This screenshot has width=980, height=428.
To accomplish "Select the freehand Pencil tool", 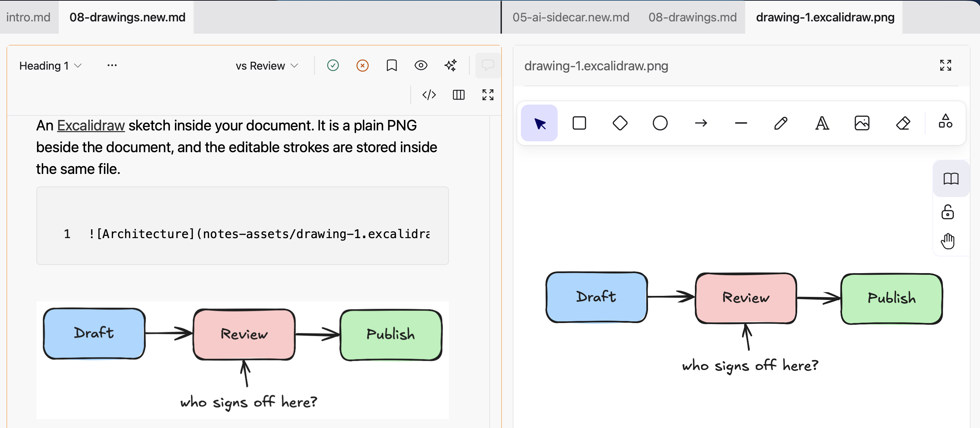I will (781, 123).
